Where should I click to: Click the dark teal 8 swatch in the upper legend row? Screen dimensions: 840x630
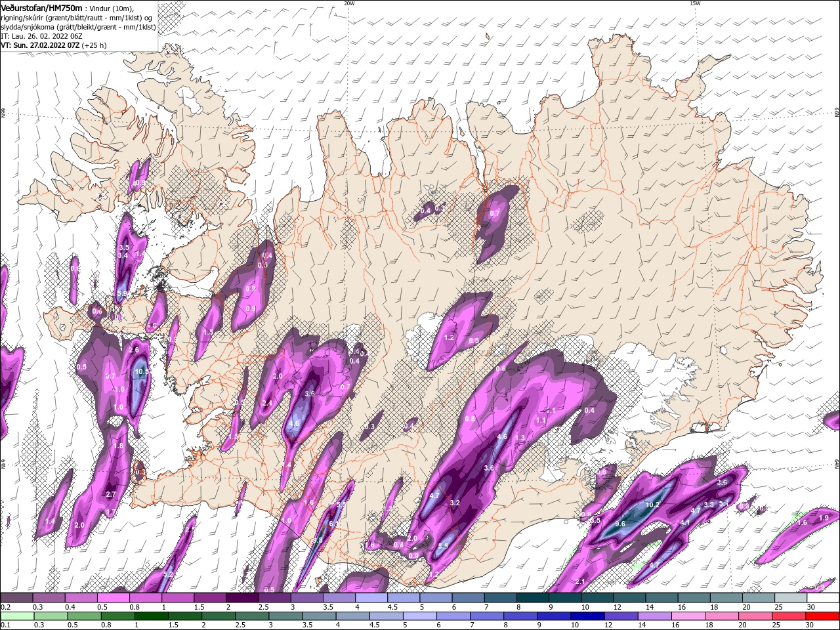[x=533, y=598]
